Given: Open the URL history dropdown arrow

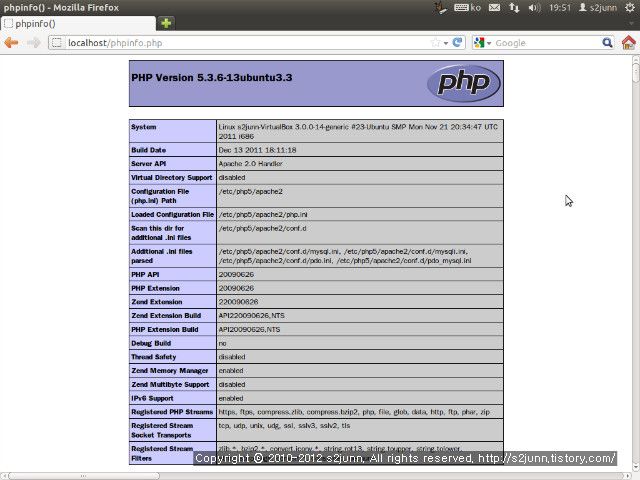Looking at the screenshot, I should (446, 43).
